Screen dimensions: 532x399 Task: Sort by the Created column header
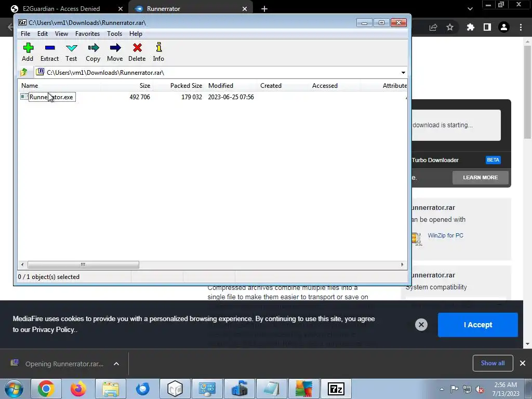(x=283, y=86)
